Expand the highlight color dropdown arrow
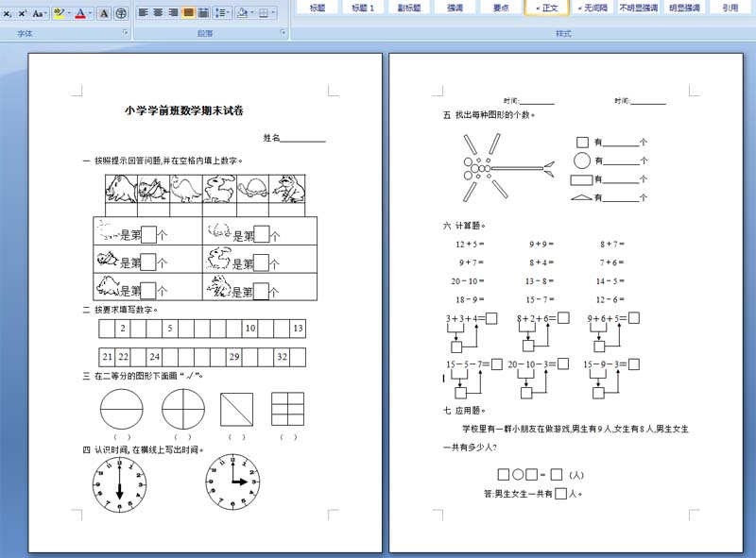 tap(69, 13)
